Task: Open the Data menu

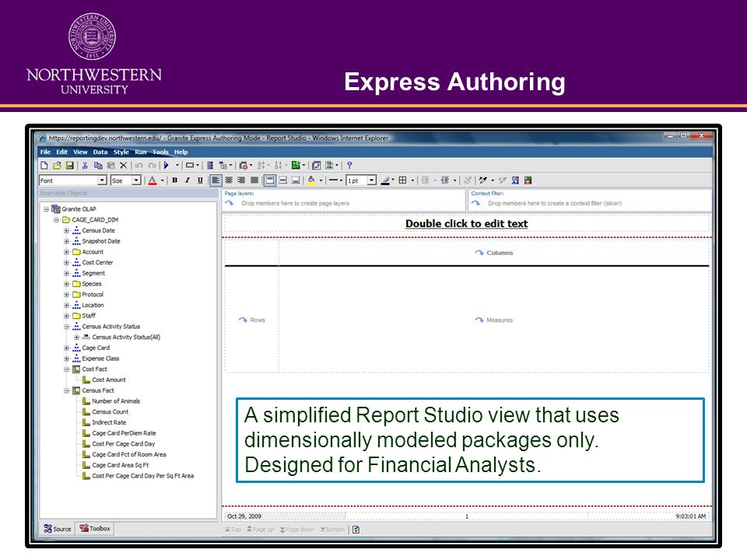Action: [x=100, y=152]
